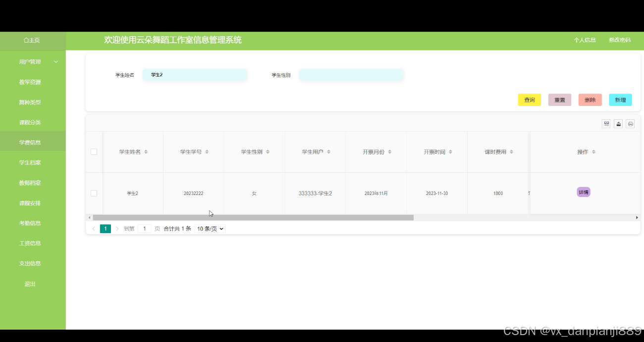Screen dimensions: 644x342
Task: Click the 学生性别 search input field
Action: [x=351, y=75]
